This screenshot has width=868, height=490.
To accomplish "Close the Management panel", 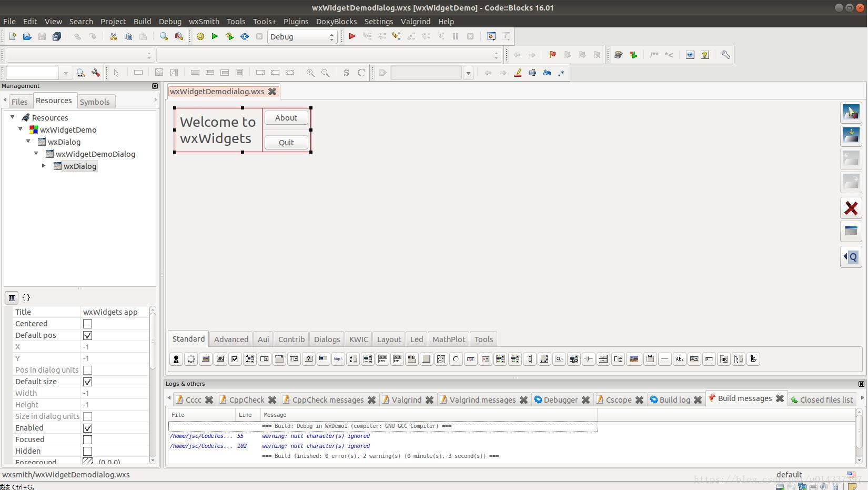I will (x=155, y=86).
